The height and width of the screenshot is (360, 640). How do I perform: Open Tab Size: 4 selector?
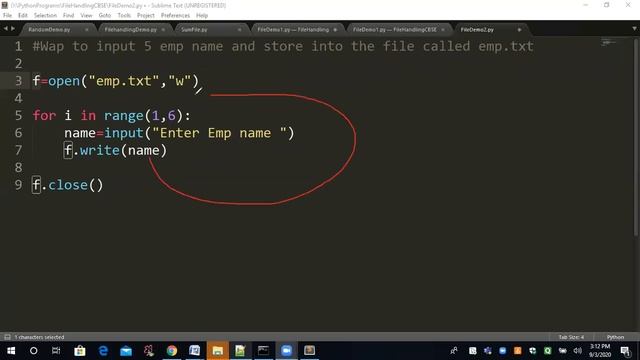[x=571, y=337]
